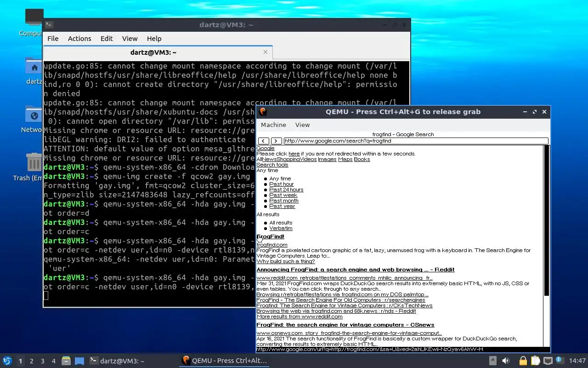This screenshot has height=368, width=588.
Task: Open the FrogFind! result heading
Action: click(x=270, y=236)
